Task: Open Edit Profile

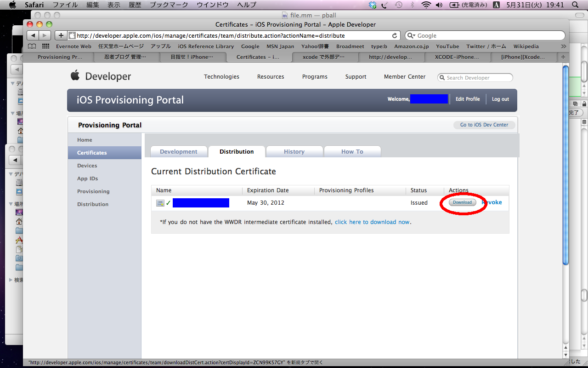Action: pyautogui.click(x=468, y=99)
